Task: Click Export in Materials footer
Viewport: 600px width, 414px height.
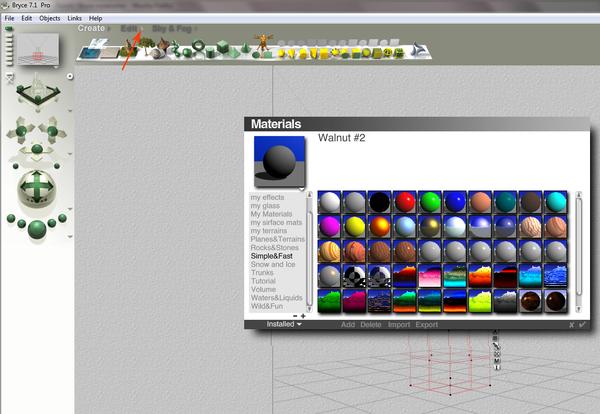Action: [427, 324]
